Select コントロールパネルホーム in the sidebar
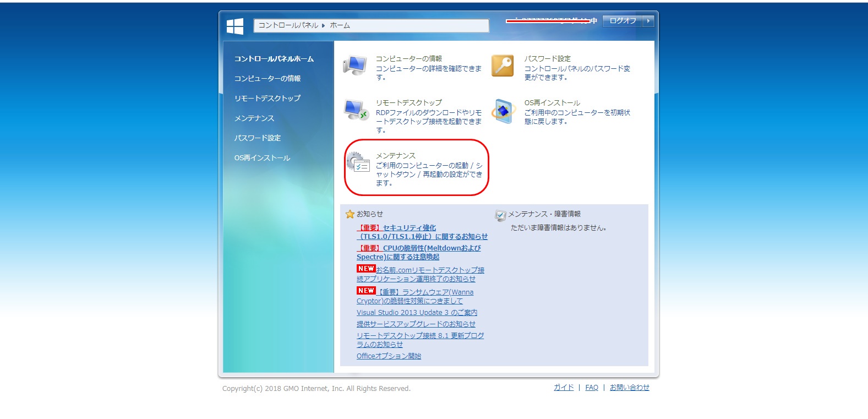Image resolution: width=868 pixels, height=419 pixels. [274, 59]
